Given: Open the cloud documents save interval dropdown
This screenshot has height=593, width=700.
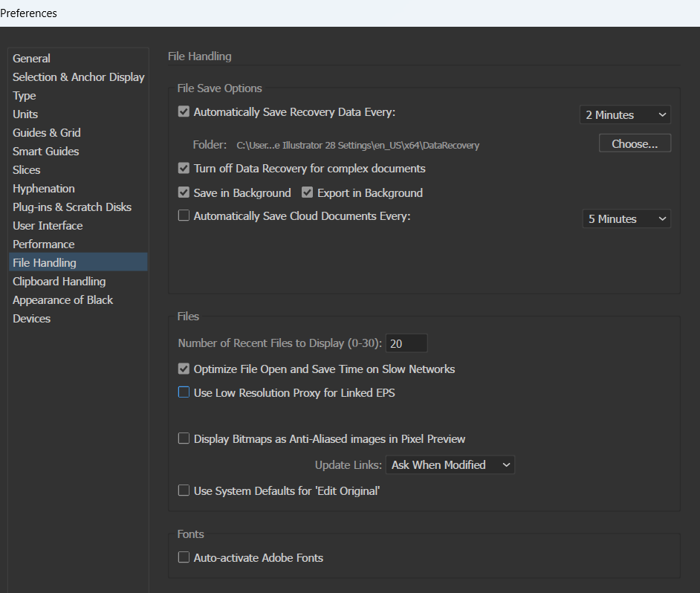Looking at the screenshot, I should pyautogui.click(x=625, y=218).
